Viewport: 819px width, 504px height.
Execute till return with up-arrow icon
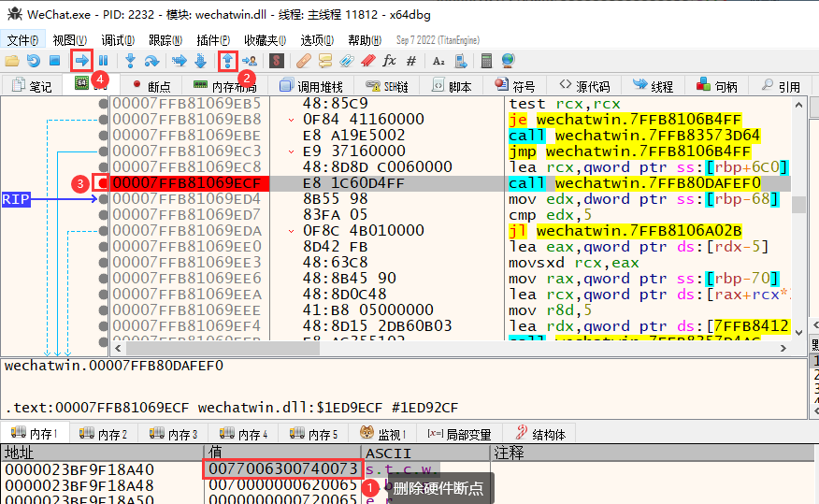[x=228, y=61]
